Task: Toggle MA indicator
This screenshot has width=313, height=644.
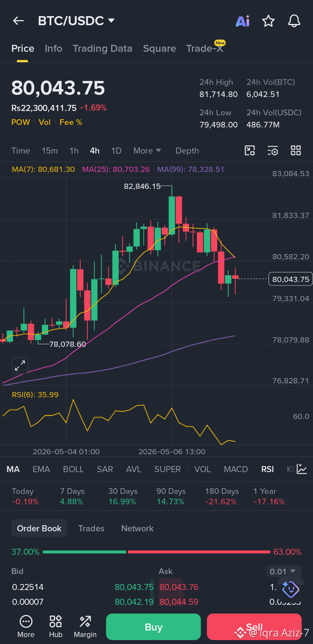Action: tap(13, 469)
